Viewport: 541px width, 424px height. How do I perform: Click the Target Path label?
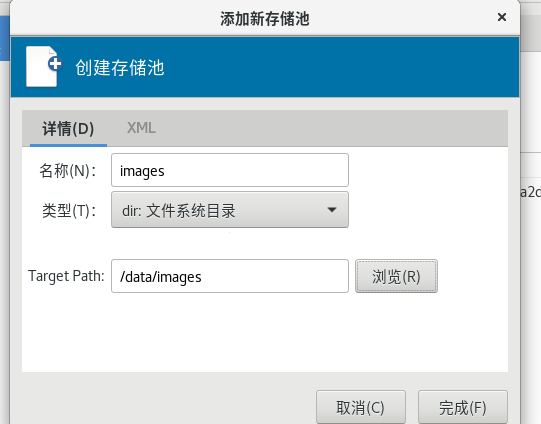click(66, 276)
